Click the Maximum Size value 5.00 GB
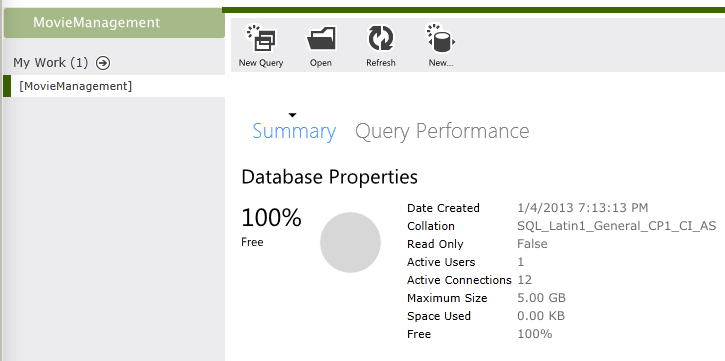Viewport: 725px width, 361px height. [x=541, y=298]
